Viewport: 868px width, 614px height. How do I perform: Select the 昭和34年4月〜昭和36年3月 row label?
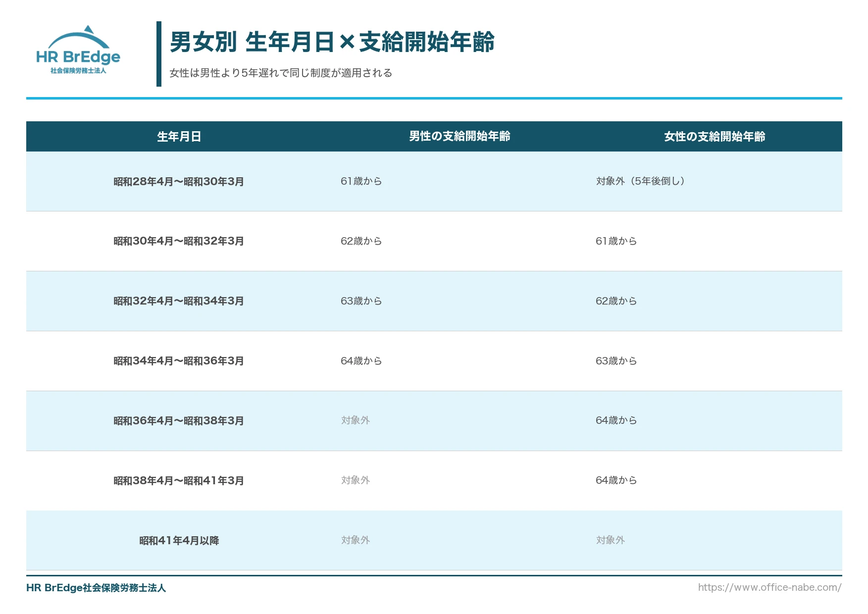point(179,361)
